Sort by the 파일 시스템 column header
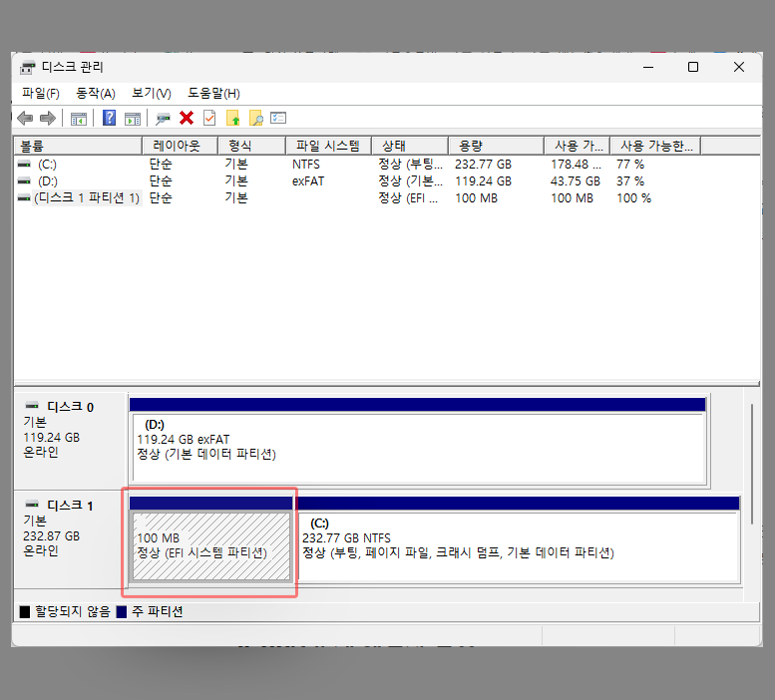 (x=329, y=146)
